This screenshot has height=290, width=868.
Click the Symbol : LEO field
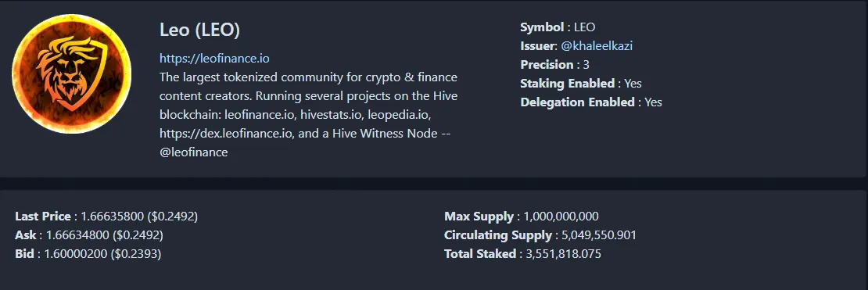click(x=558, y=27)
